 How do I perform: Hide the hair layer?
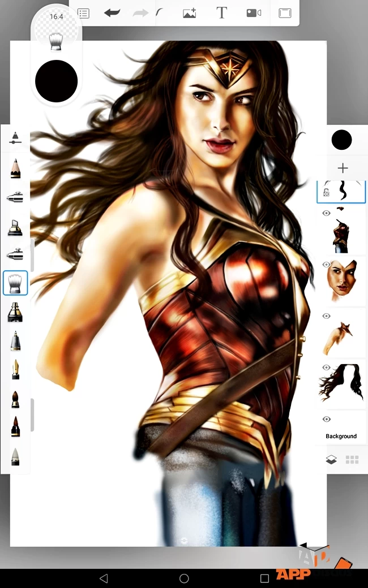(326, 367)
